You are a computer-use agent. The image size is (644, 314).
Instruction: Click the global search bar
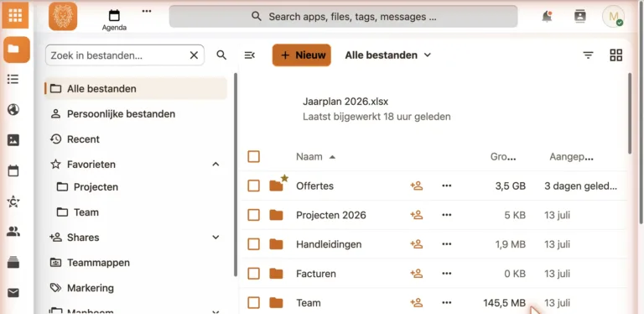coord(343,17)
